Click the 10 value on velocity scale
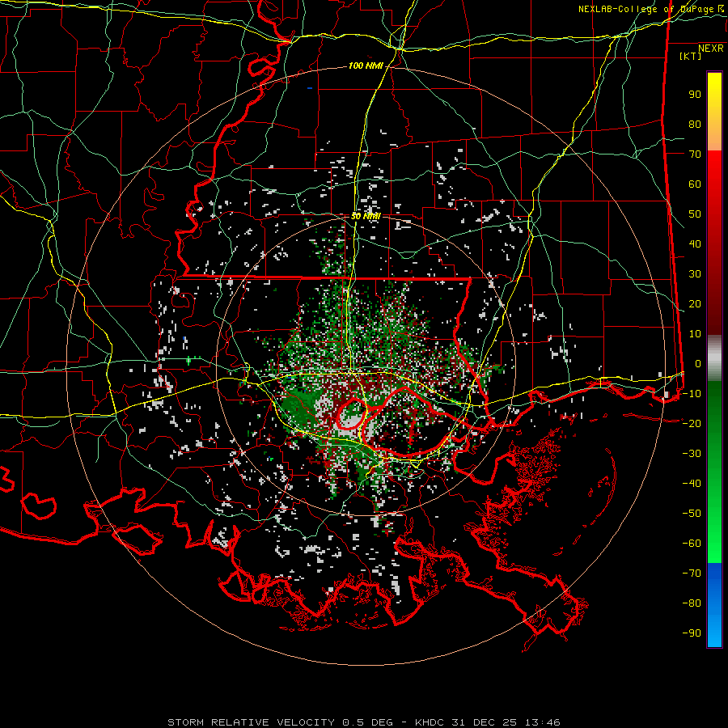The image size is (728, 728). coord(695,334)
